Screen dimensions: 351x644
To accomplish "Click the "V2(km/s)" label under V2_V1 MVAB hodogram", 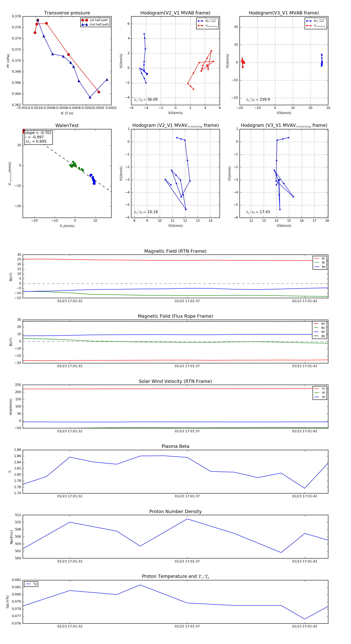I will click(175, 113).
